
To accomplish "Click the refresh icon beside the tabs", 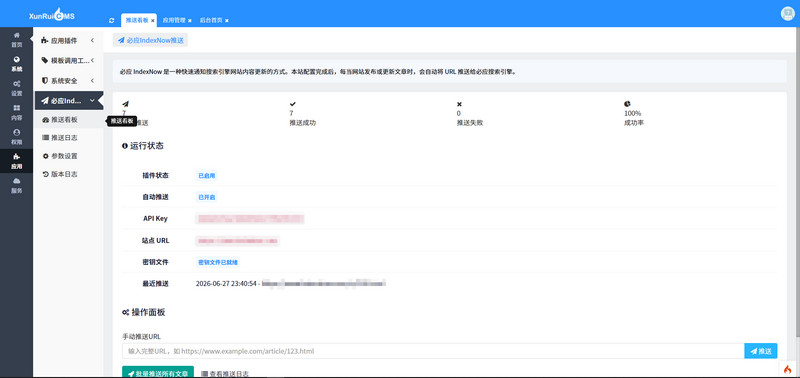I will tap(112, 20).
